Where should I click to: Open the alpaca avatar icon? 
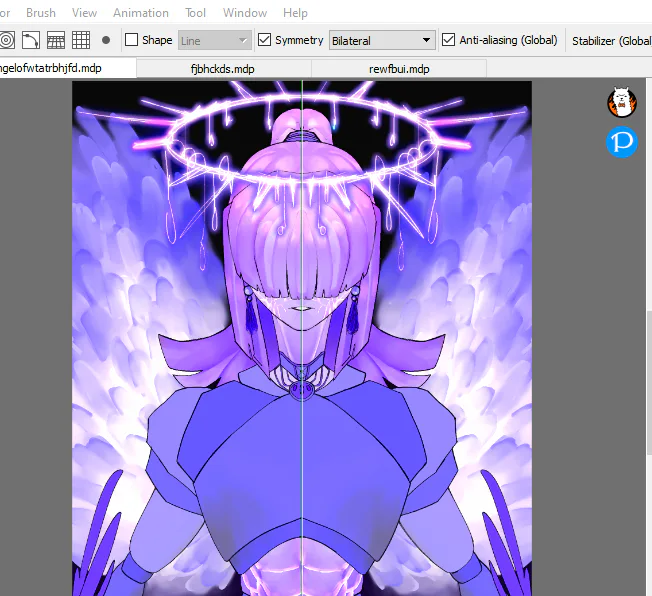click(622, 102)
